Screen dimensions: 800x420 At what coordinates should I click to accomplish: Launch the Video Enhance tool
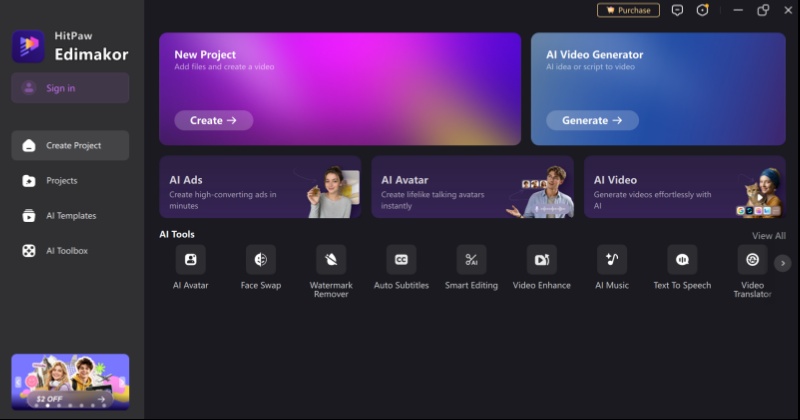pyautogui.click(x=542, y=260)
